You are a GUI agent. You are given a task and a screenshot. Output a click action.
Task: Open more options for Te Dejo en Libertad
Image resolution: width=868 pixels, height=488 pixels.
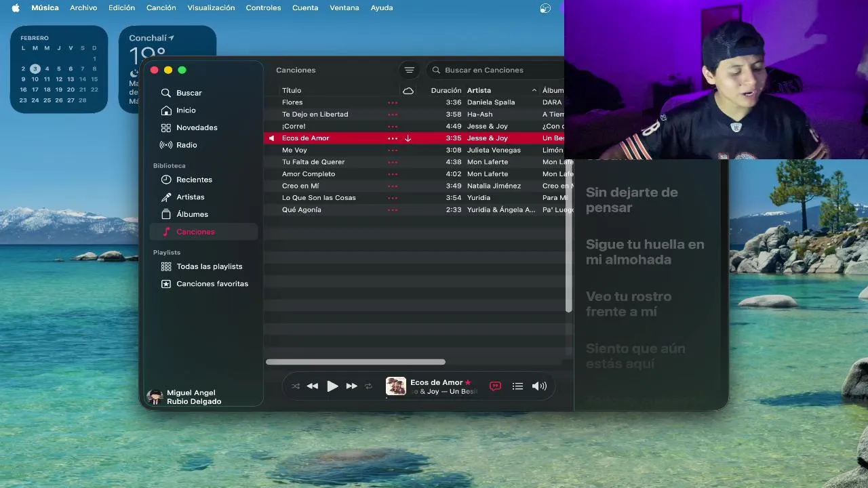393,115
